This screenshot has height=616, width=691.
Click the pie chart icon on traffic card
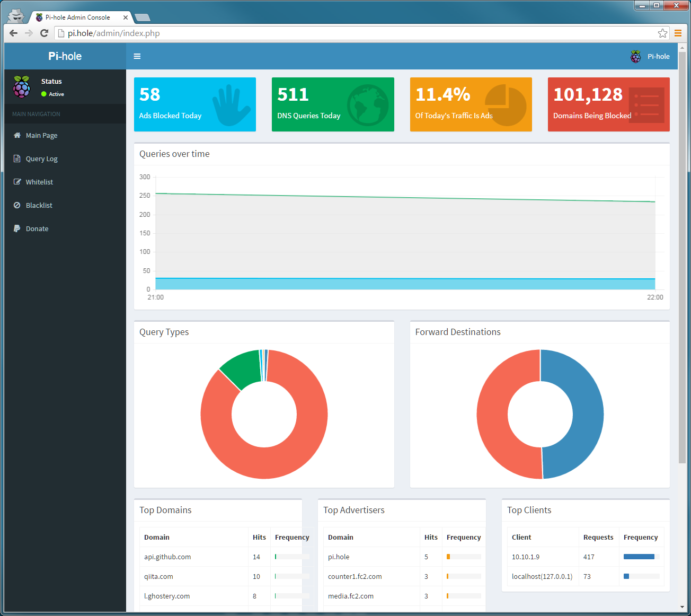[506, 105]
